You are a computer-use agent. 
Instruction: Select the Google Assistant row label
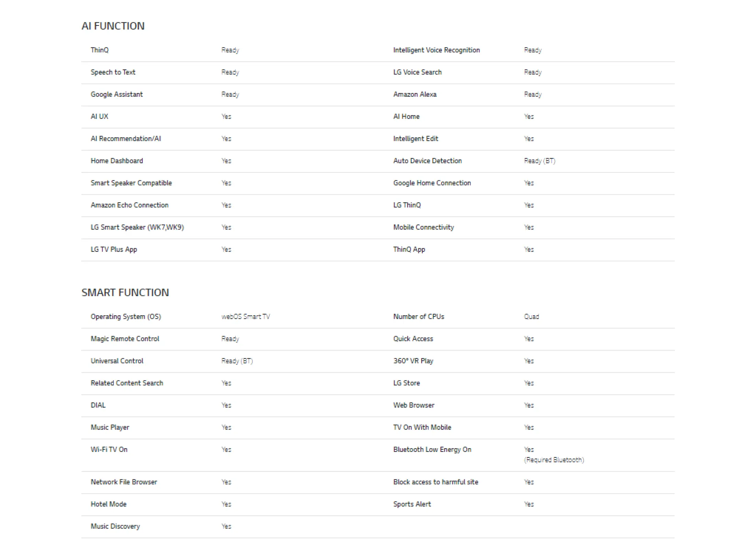tap(116, 94)
